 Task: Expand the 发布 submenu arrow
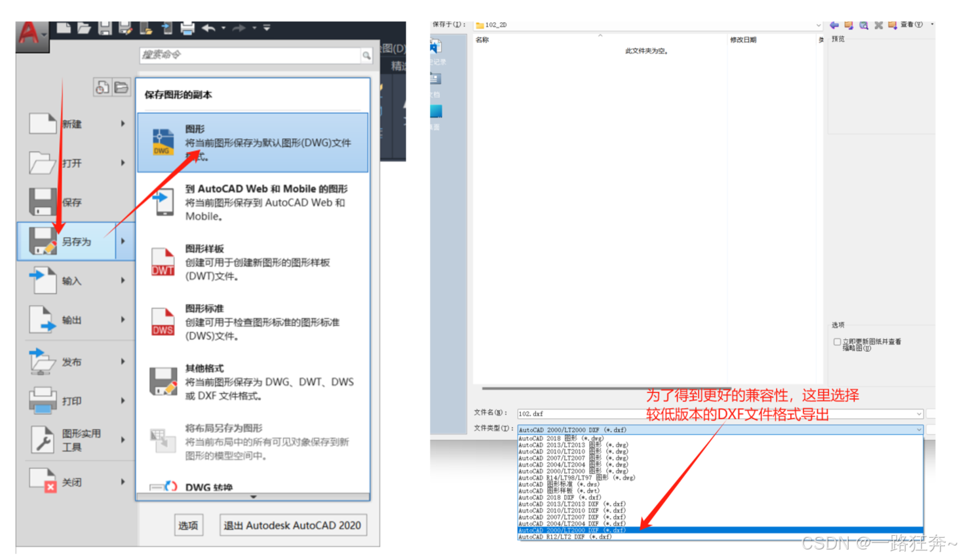[x=123, y=362]
